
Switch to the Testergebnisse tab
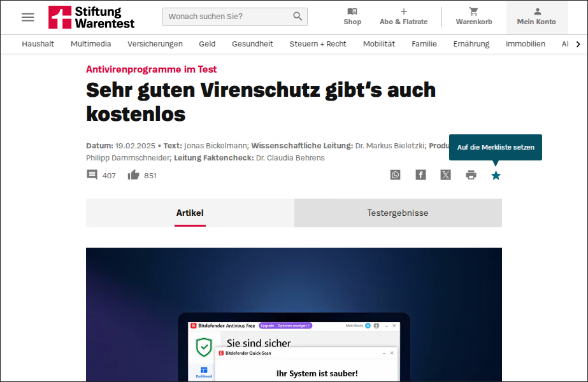click(x=398, y=213)
